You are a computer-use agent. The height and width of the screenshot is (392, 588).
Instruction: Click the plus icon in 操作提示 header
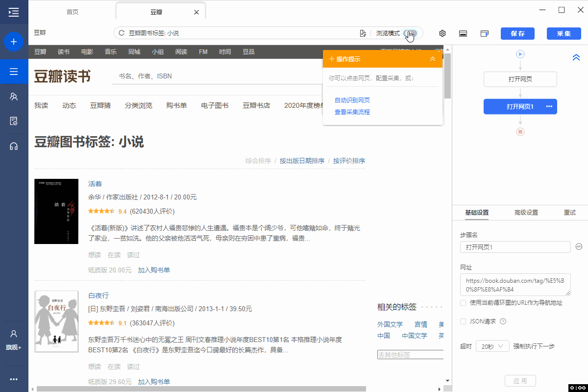pos(332,59)
